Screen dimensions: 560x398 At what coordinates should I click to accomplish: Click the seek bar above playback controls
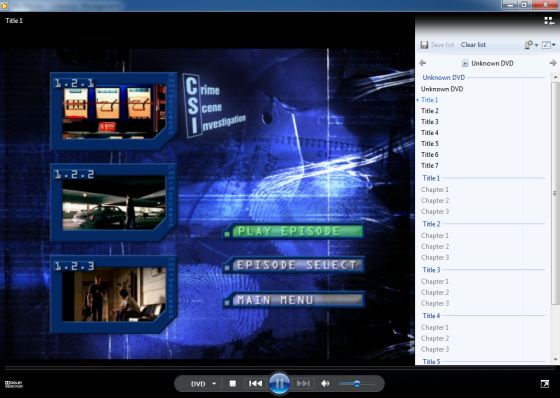click(x=280, y=367)
